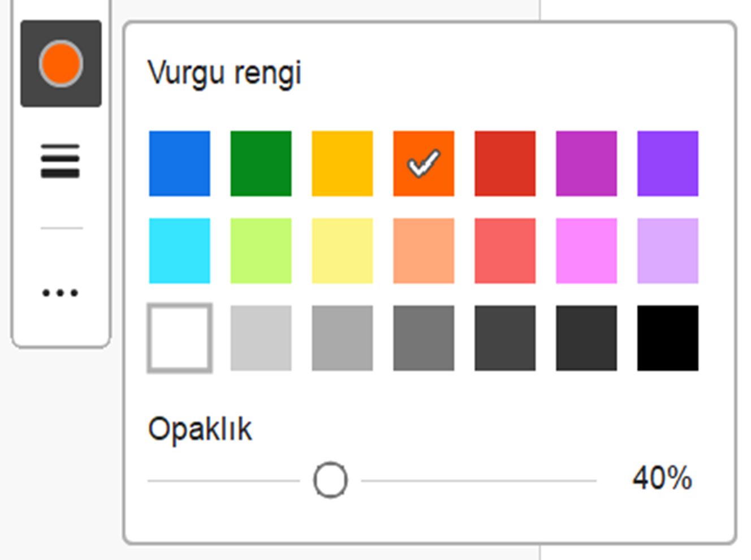The height and width of the screenshot is (560, 751).
Task: Pick the light green highlight color
Action: point(260,250)
